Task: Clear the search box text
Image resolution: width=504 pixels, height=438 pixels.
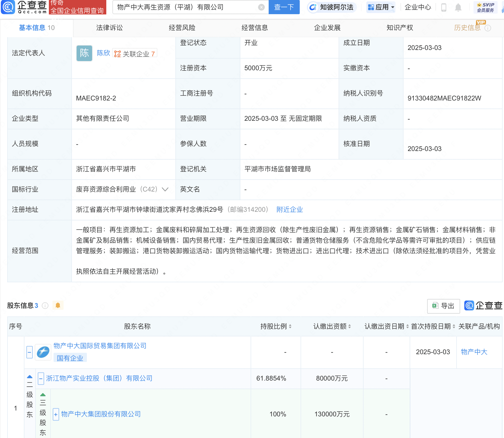Action: (x=261, y=7)
